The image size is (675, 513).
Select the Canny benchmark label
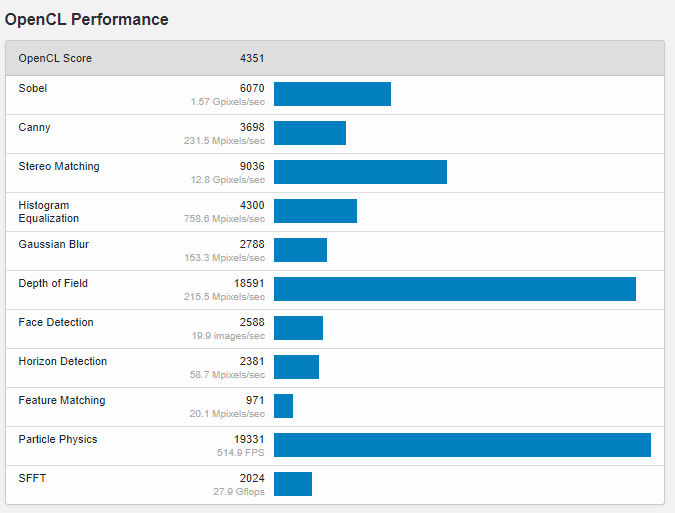pos(34,127)
